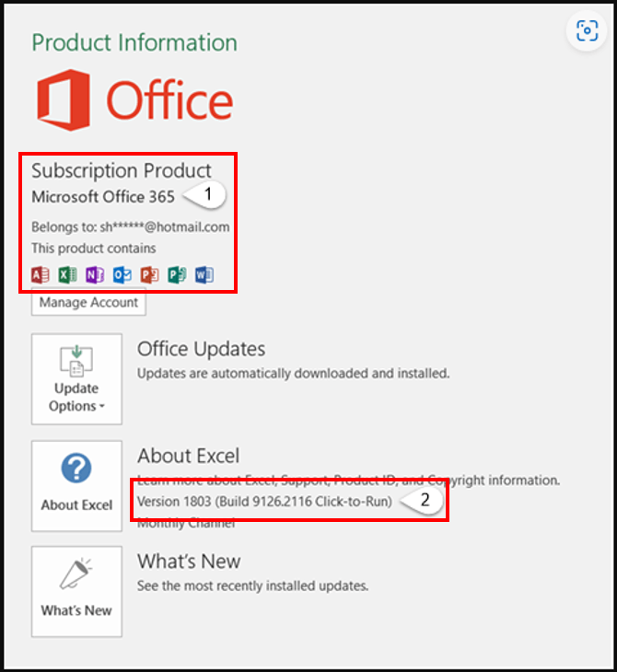Image resolution: width=617 pixels, height=672 pixels.
Task: Click the OneNote app icon
Action: click(95, 274)
